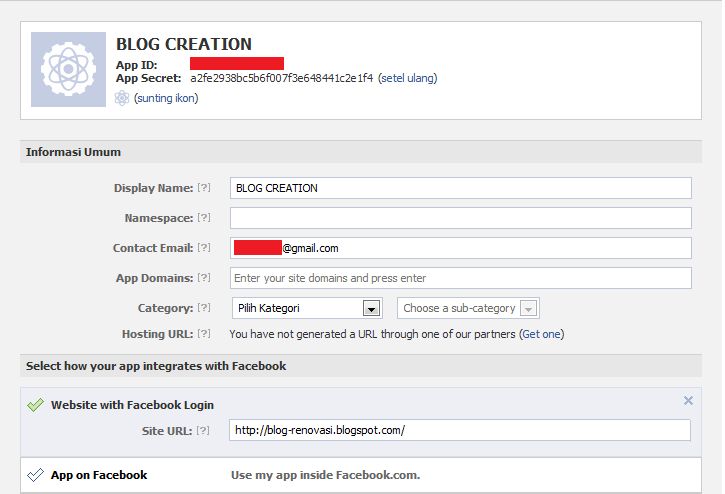Focus the empty Namespace field

point(461,218)
